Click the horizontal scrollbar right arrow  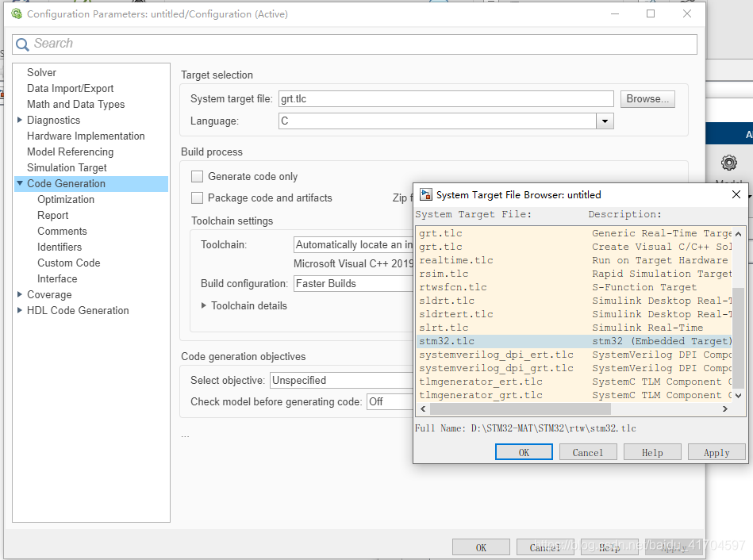(724, 409)
